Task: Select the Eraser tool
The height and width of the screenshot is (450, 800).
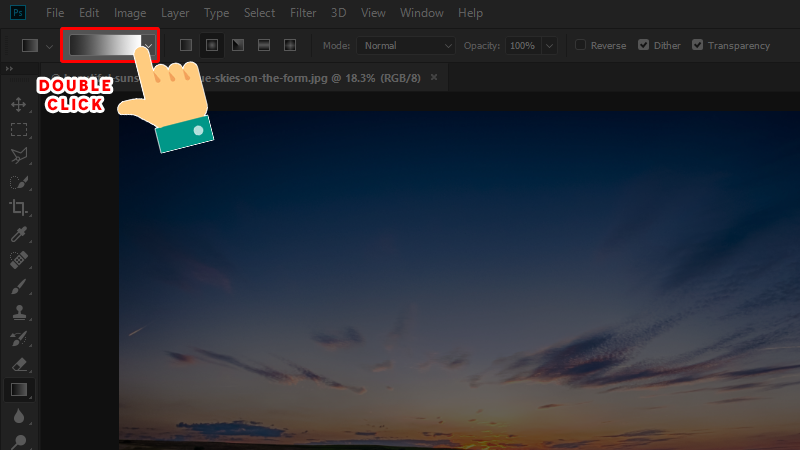Action: point(19,364)
